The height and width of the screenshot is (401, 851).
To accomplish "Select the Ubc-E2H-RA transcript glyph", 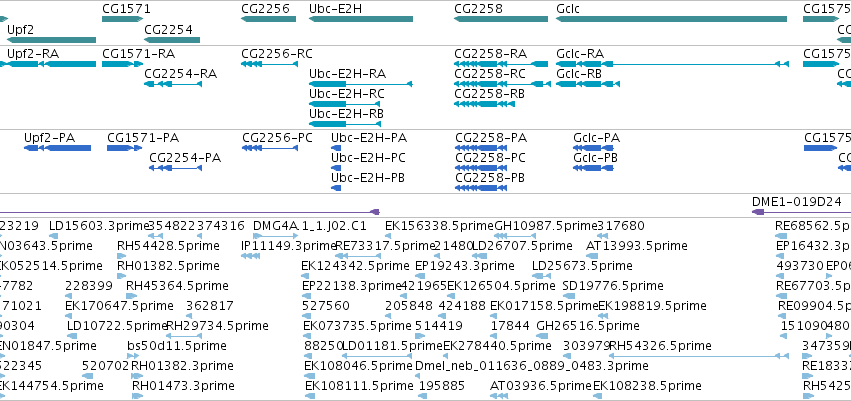I will pyautogui.click(x=361, y=84).
